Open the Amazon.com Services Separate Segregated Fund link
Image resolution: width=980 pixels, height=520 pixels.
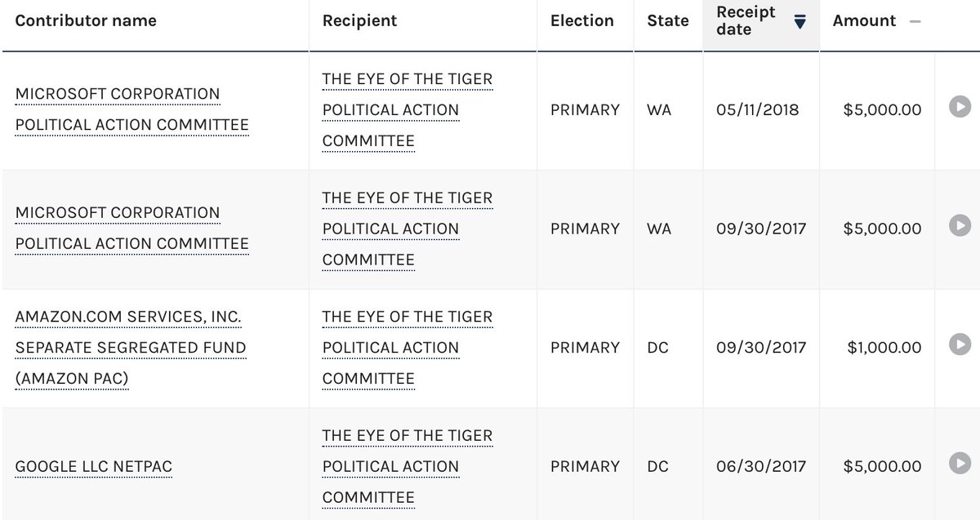click(x=131, y=348)
